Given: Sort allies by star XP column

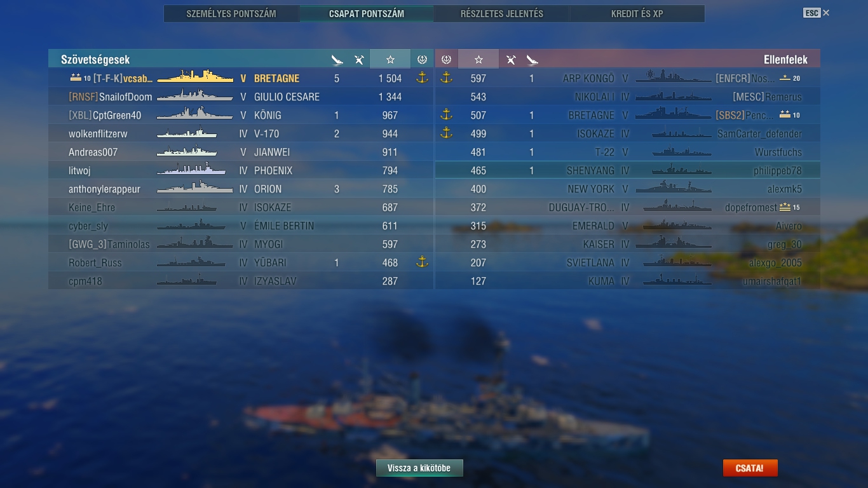Looking at the screenshot, I should point(390,59).
